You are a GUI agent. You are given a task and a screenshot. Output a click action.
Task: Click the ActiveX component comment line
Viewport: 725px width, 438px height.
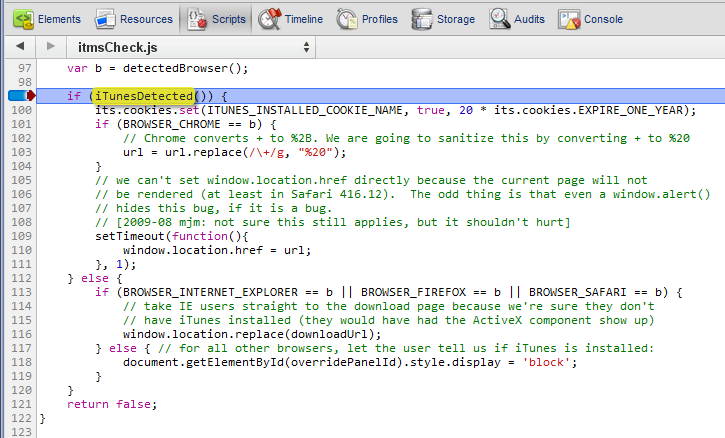tap(388, 320)
